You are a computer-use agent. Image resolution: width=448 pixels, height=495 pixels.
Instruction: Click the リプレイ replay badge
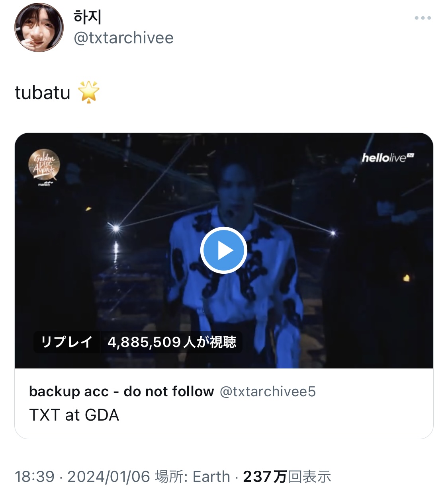coord(67,342)
